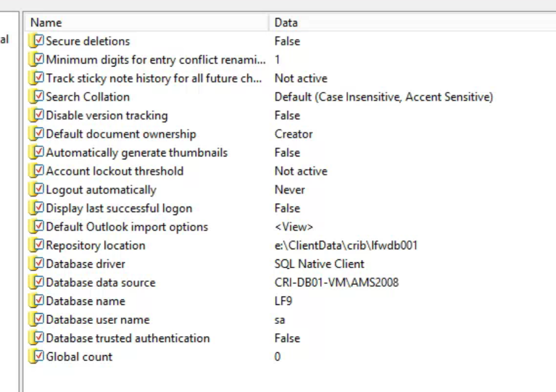This screenshot has height=392, width=556.
Task: Select the Account lockout threshold icon
Action: coord(36,171)
